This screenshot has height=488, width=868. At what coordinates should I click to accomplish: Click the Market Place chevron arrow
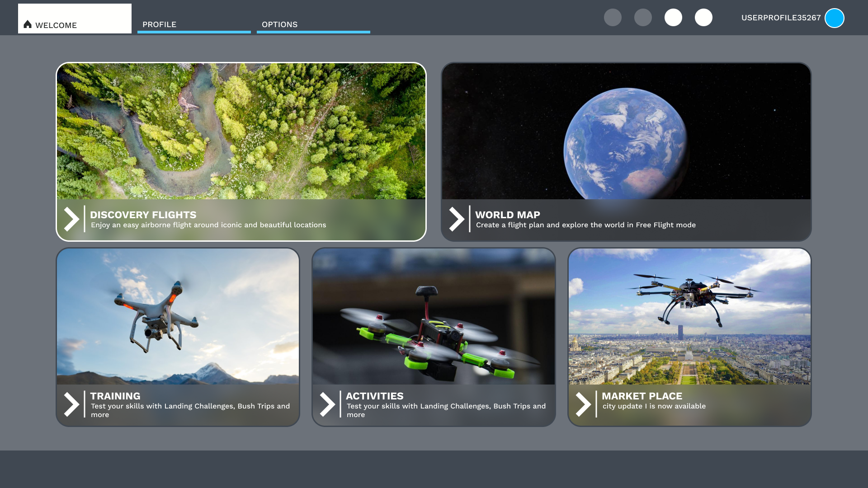point(583,404)
